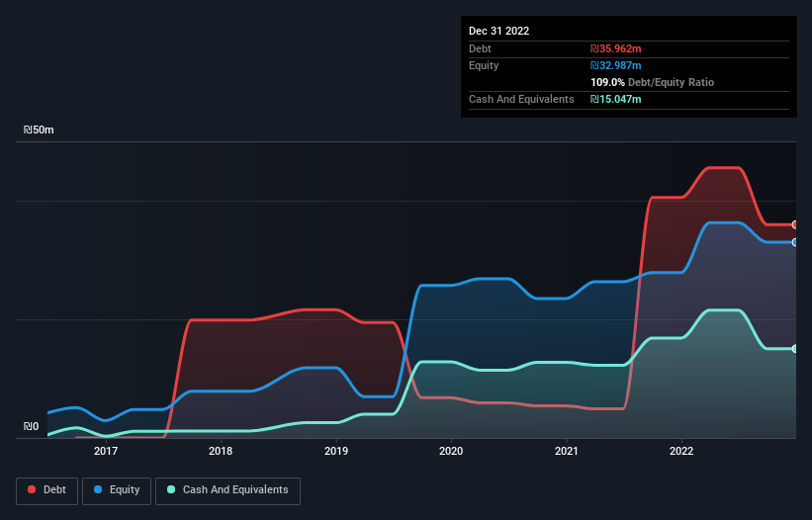Click the 2021 x-axis label

click(567, 451)
